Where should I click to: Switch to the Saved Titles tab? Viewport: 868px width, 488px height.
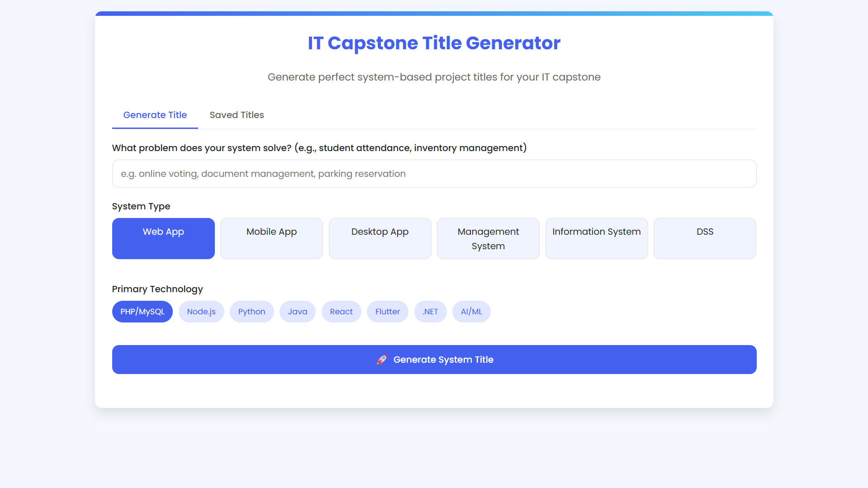[x=237, y=115]
